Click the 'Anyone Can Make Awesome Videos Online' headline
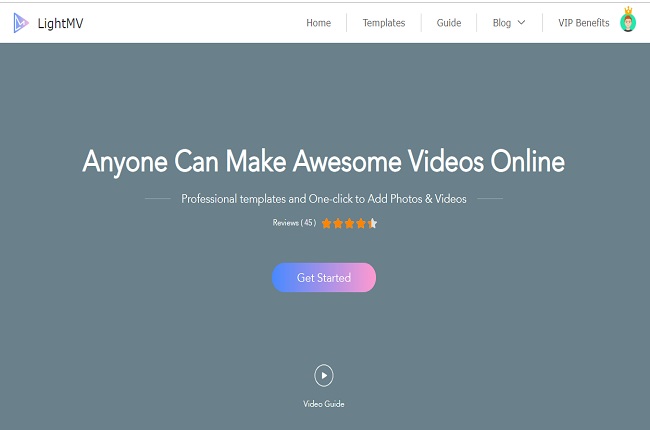Screen dimensions: 650x430 pos(324,161)
